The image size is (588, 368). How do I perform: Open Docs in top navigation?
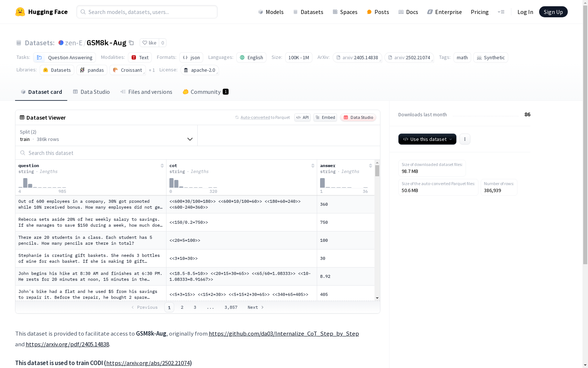point(408,12)
